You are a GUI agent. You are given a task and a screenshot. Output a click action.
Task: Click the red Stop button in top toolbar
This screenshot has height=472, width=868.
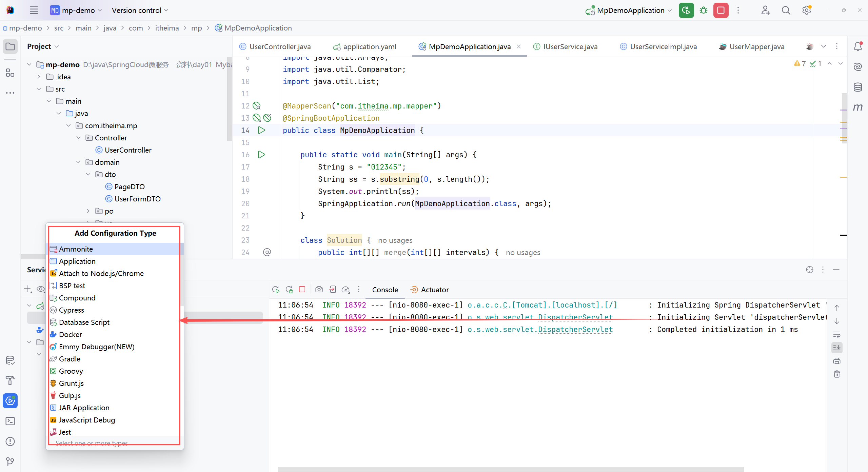tap(721, 10)
